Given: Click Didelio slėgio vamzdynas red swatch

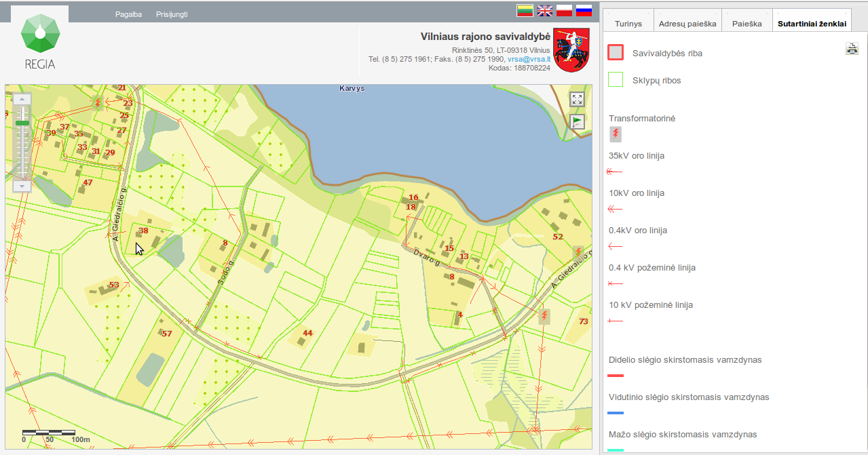Looking at the screenshot, I should (616, 376).
